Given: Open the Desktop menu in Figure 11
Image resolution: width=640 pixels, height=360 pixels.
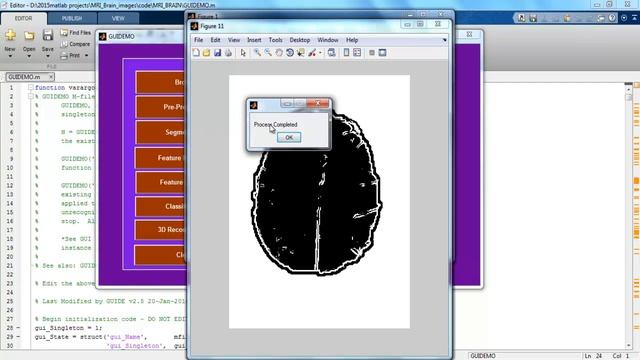Looking at the screenshot, I should click(300, 40).
